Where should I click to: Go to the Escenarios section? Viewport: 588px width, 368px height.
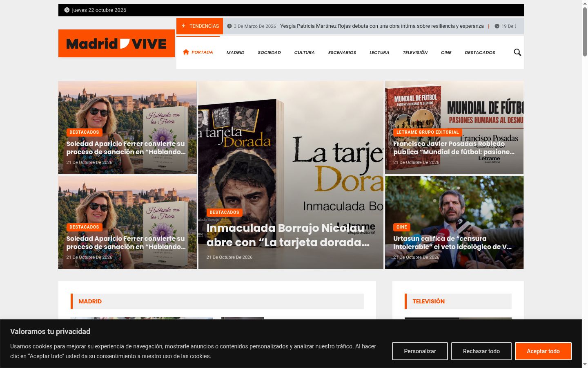tap(342, 52)
